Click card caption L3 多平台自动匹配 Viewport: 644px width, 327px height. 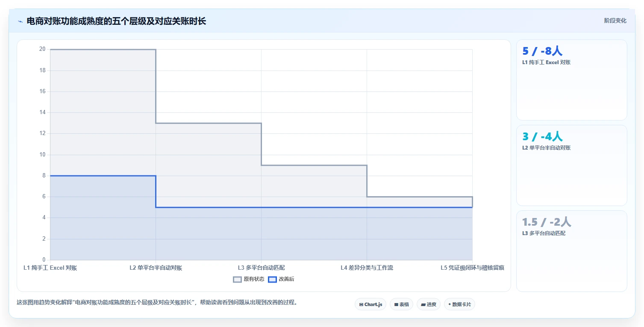[544, 233]
